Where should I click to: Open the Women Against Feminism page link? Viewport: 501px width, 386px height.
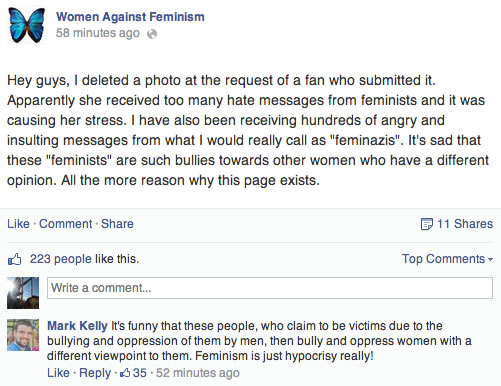click(x=130, y=17)
